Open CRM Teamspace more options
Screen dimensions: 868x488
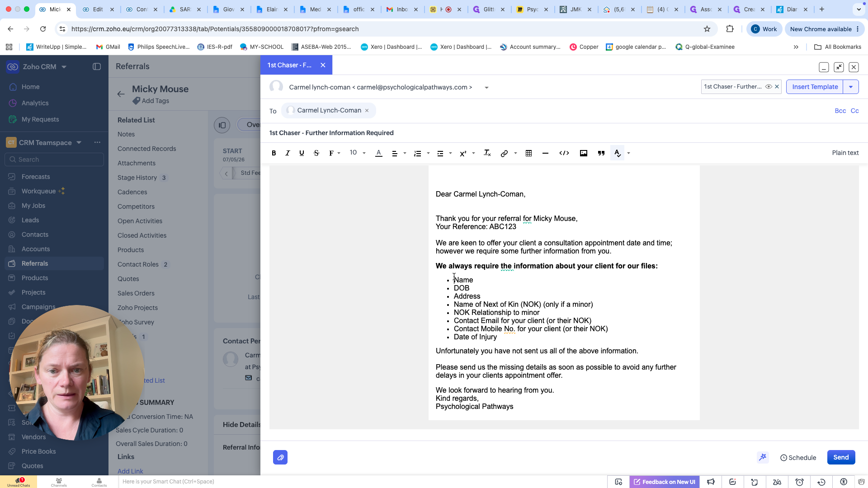coord(97,142)
